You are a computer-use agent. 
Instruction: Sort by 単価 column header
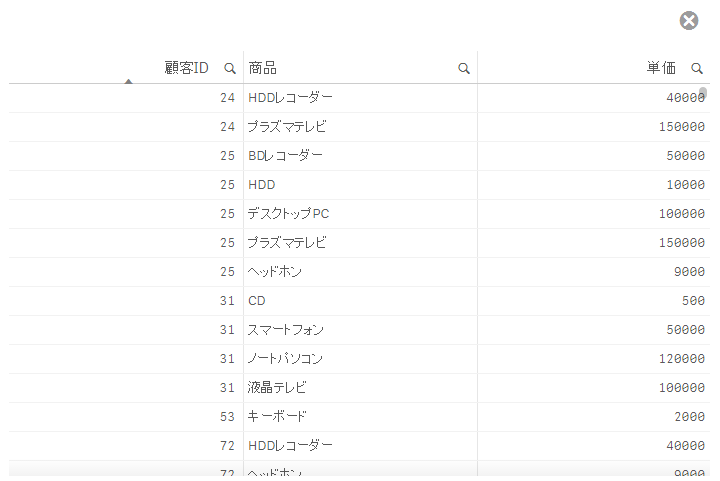[661, 68]
